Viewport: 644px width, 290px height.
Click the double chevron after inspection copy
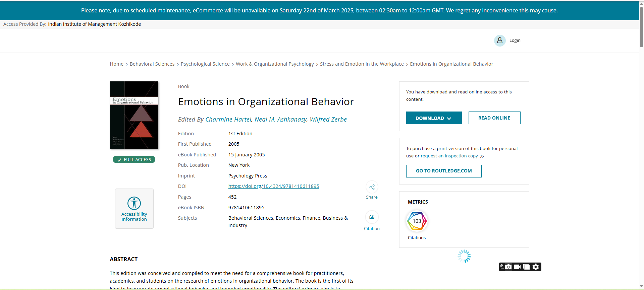[482, 156]
